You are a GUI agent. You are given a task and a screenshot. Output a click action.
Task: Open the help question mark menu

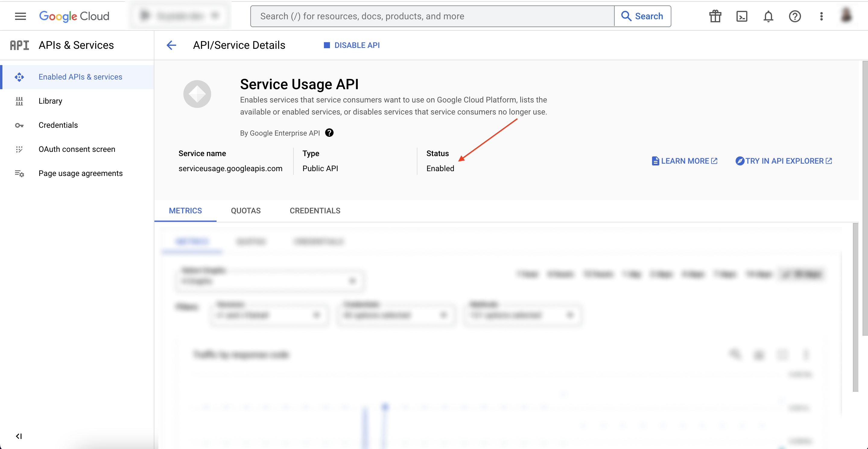[x=794, y=16]
